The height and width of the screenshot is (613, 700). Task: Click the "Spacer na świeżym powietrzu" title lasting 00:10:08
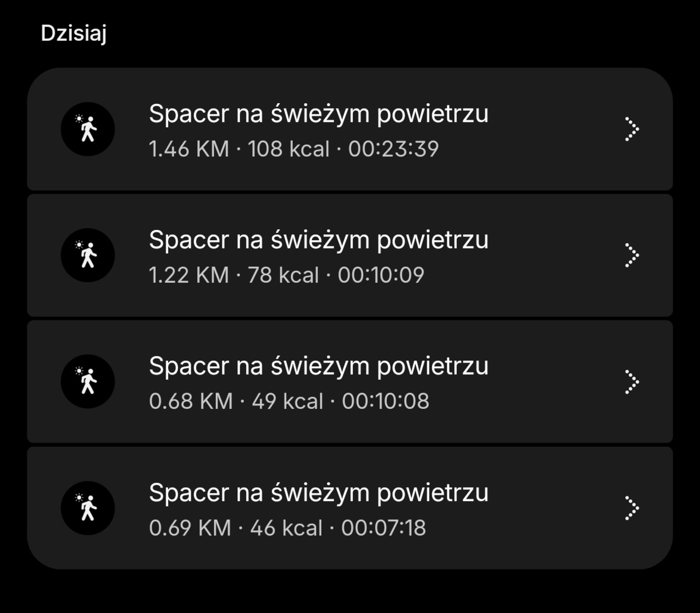pyautogui.click(x=318, y=366)
